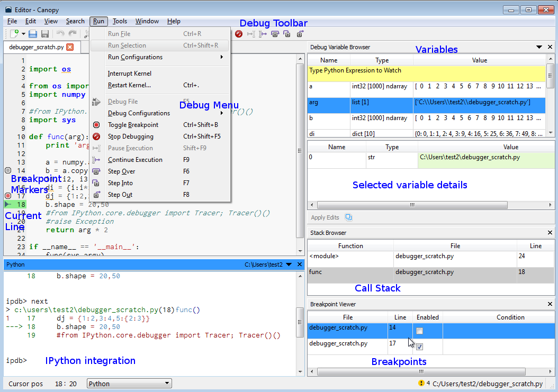Select Restart Kernel from the Run menu
Viewport: 558px width, 392px height.
pyautogui.click(x=129, y=85)
